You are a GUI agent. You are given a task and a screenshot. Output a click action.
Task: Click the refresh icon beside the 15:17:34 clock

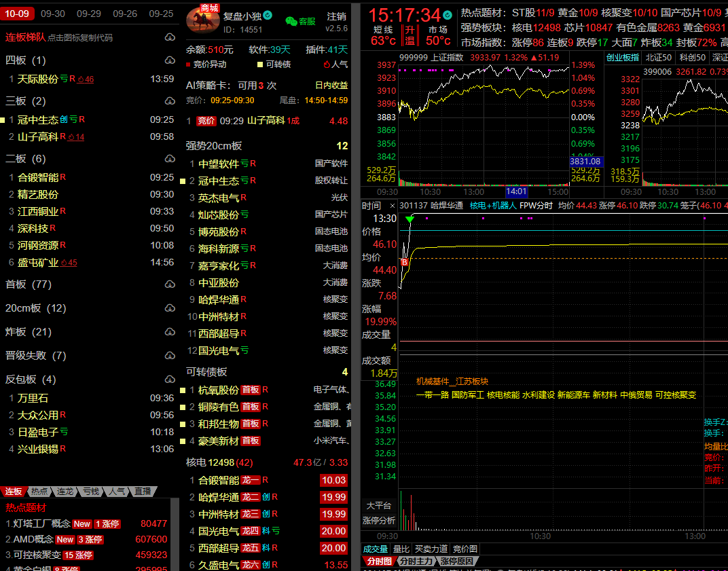tap(448, 15)
